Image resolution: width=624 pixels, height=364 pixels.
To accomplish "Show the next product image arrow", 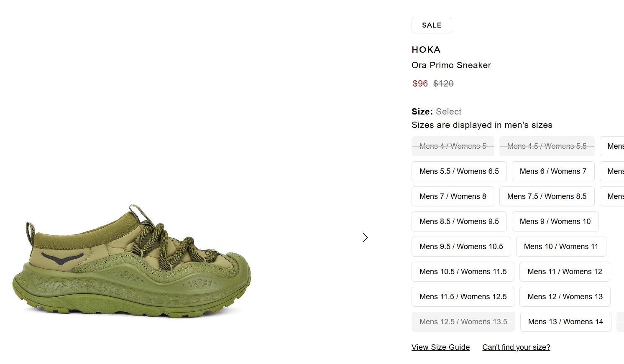I will pyautogui.click(x=365, y=238).
